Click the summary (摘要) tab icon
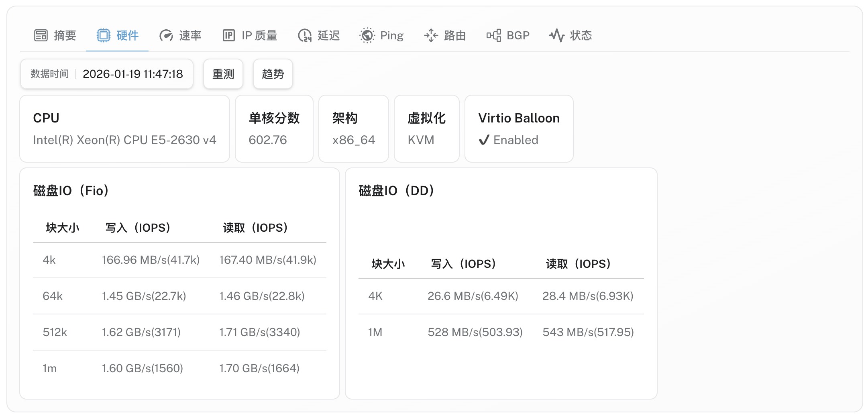868x416 pixels. [x=41, y=36]
